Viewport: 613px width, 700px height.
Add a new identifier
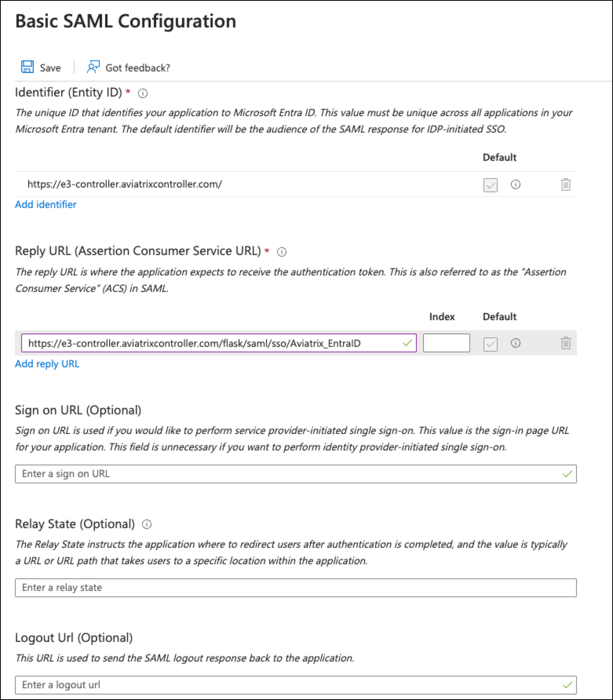(46, 204)
